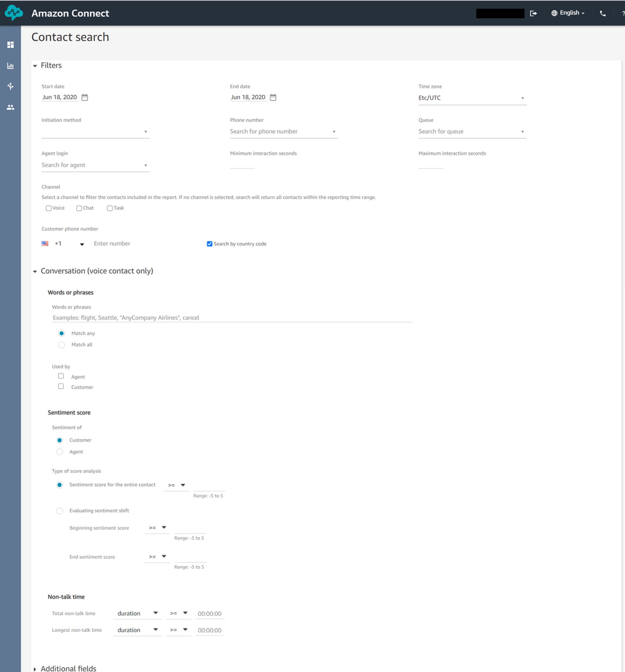This screenshot has width=625, height=672.
Task: Select Agent under Sentiment of
Action: pos(59,452)
